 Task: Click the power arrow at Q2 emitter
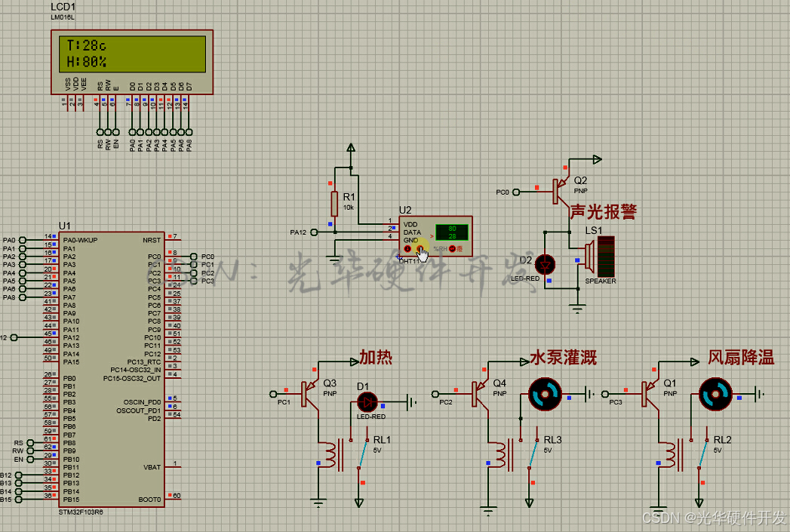click(598, 159)
